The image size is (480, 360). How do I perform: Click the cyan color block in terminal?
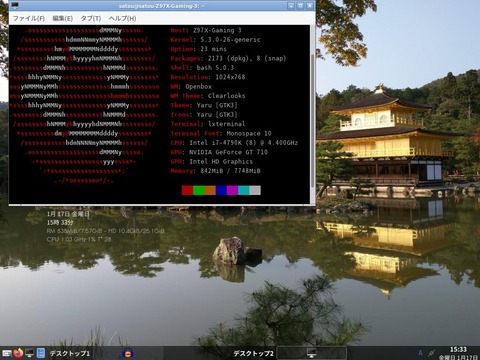coord(244,190)
